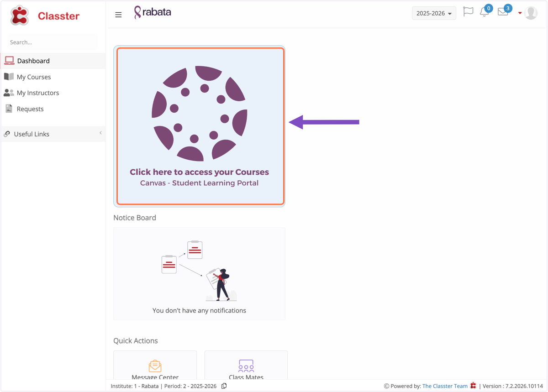
Task: Click the Useful Links chain icon
Action: pyautogui.click(x=7, y=134)
